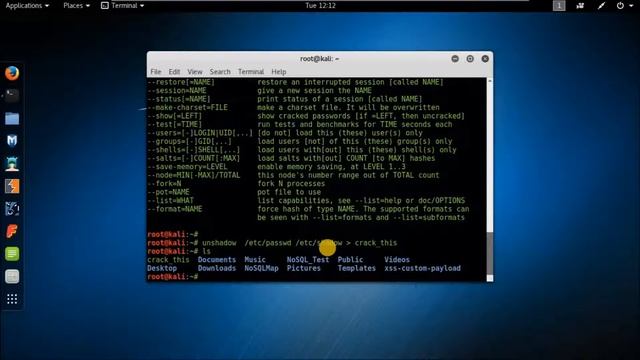Open the green notes dock icon

[12, 254]
